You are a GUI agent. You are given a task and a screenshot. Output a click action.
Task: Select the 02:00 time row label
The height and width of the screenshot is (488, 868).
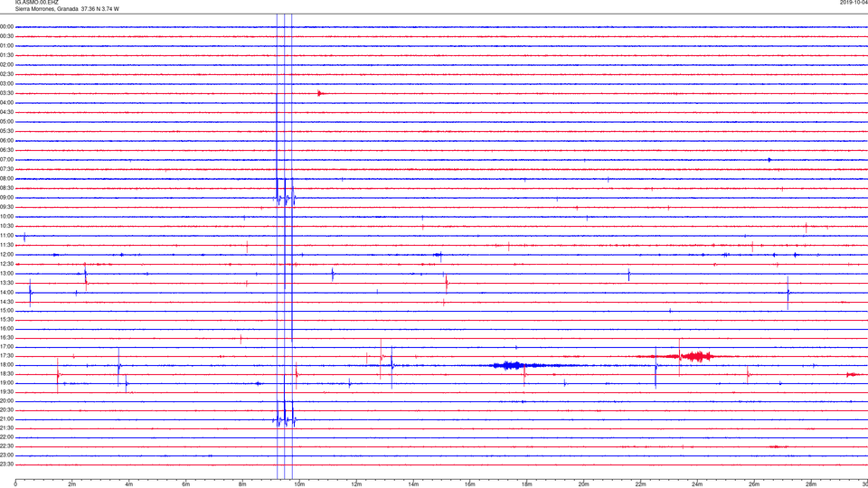[x=6, y=65]
